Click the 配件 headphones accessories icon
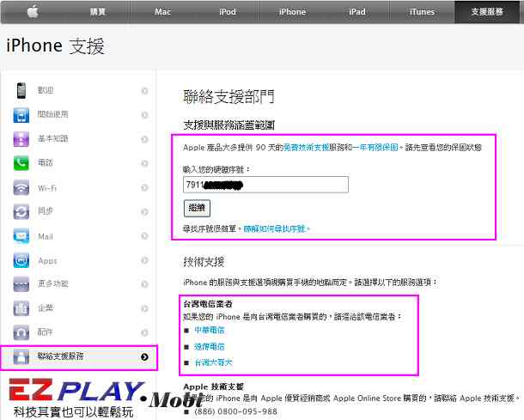The height and width of the screenshot is (420, 524). pyautogui.click(x=21, y=332)
